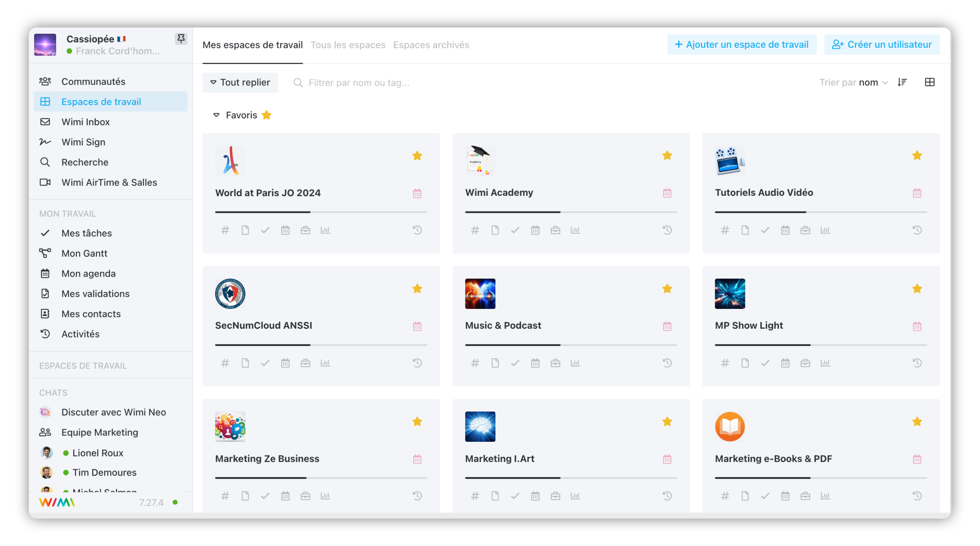Open the channel hash icon on Marketing Ze Business

[225, 496]
